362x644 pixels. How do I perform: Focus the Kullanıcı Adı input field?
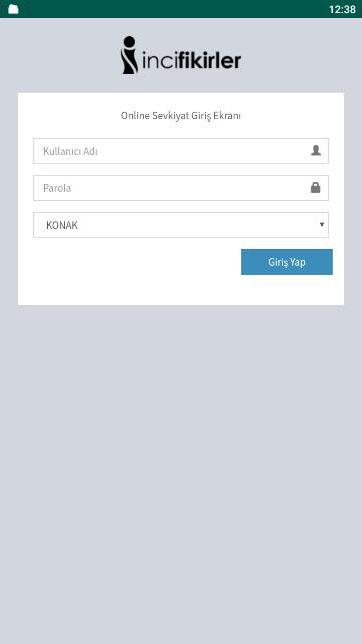coord(181,151)
